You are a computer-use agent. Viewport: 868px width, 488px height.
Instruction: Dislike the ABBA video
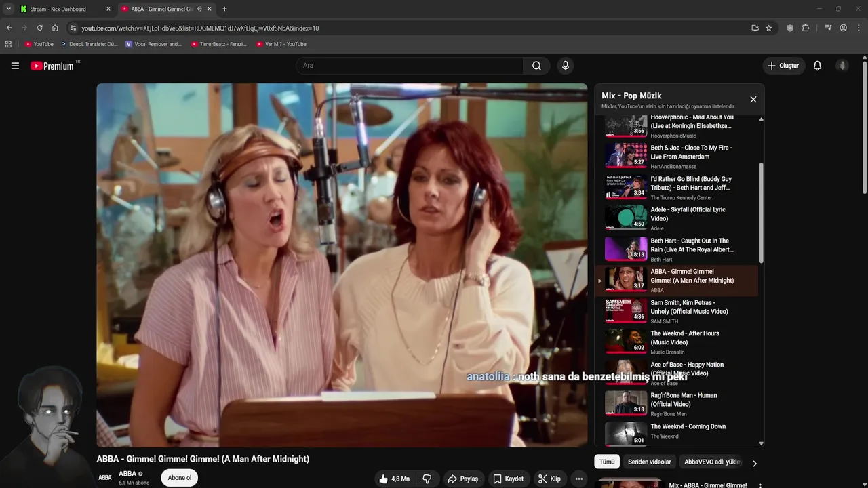[427, 479]
